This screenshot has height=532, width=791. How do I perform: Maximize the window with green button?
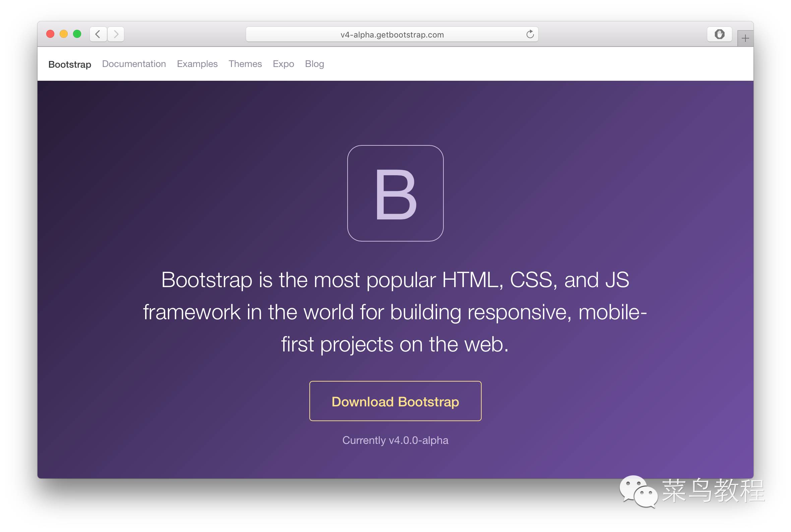pyautogui.click(x=77, y=34)
